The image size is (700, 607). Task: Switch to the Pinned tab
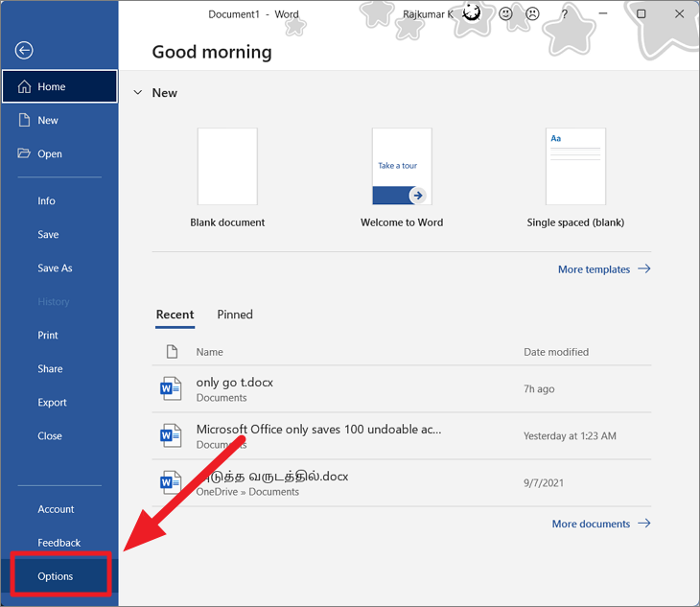click(x=235, y=315)
